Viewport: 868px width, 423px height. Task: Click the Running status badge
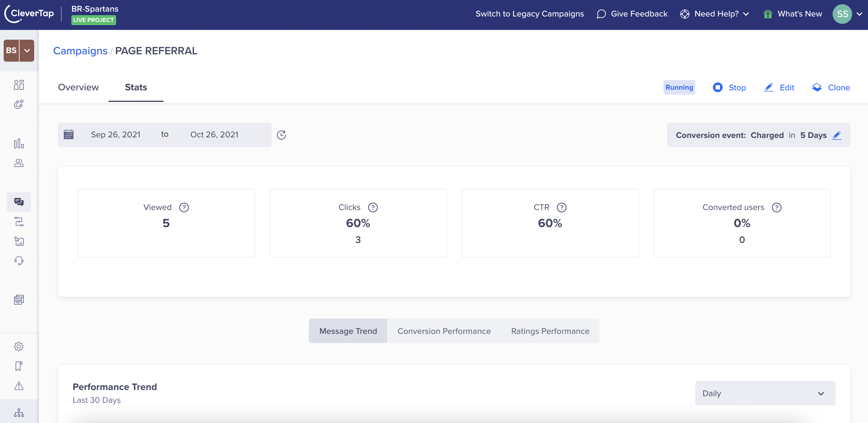click(x=679, y=87)
